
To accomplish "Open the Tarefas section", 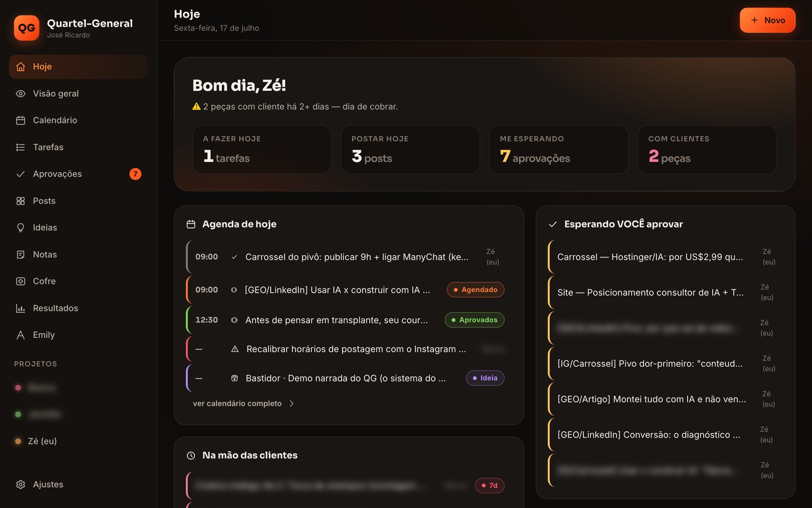I will click(x=78, y=147).
